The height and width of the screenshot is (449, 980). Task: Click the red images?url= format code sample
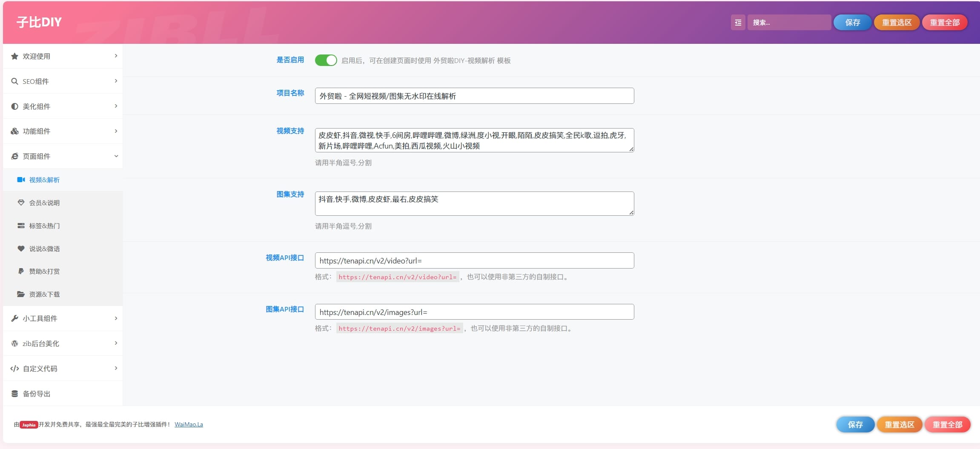pyautogui.click(x=399, y=329)
